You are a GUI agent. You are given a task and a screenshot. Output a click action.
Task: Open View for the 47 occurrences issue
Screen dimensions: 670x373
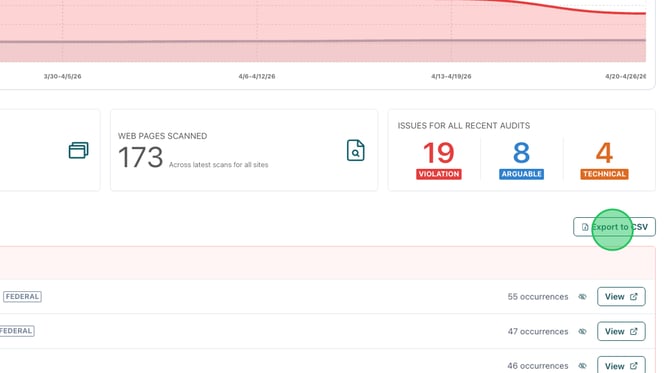tap(621, 331)
